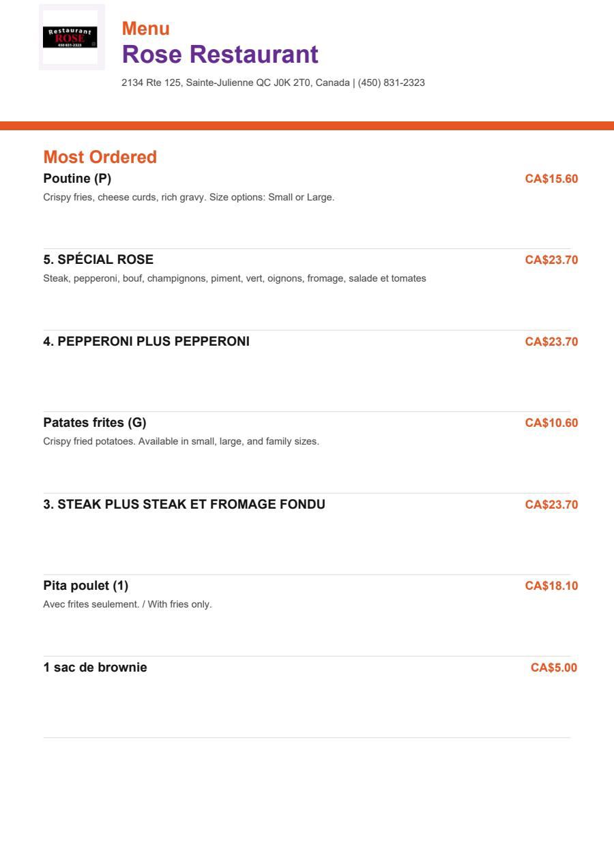Click the Most Ordered section heading
614x868 pixels.
(x=100, y=157)
